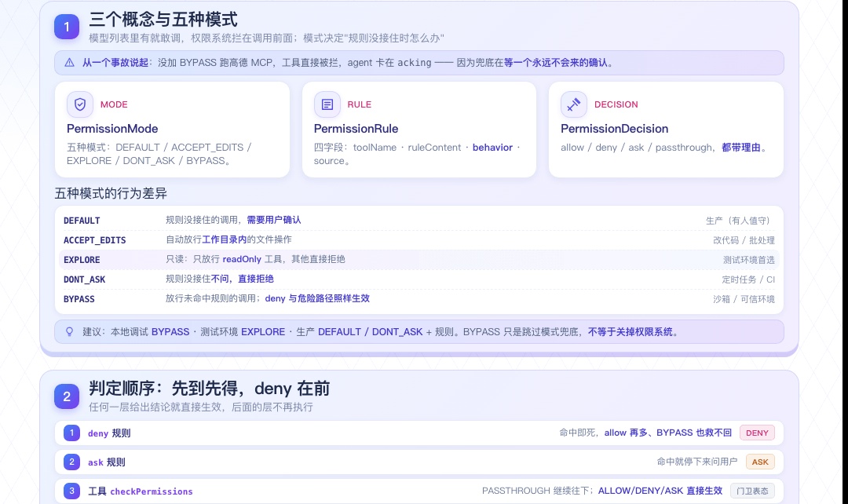The image size is (848, 504).
Task: Click the deny 与危险路径照样生效 text
Action: coord(317,298)
